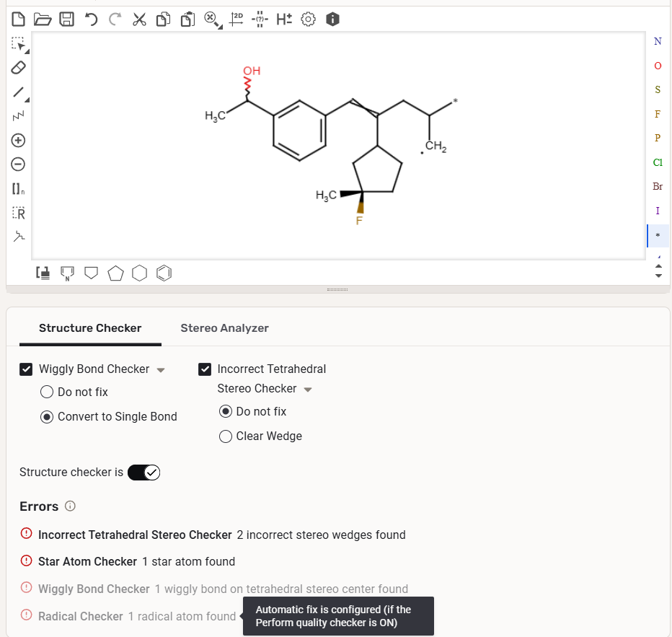
Task: Expand Incorrect Tetrahedral Stereo Checker dropdown arrow
Action: [308, 390]
